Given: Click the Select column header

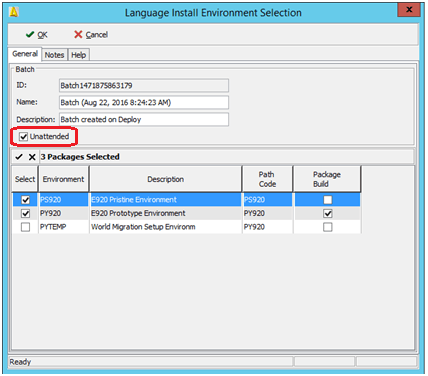Looking at the screenshot, I should [x=25, y=179].
